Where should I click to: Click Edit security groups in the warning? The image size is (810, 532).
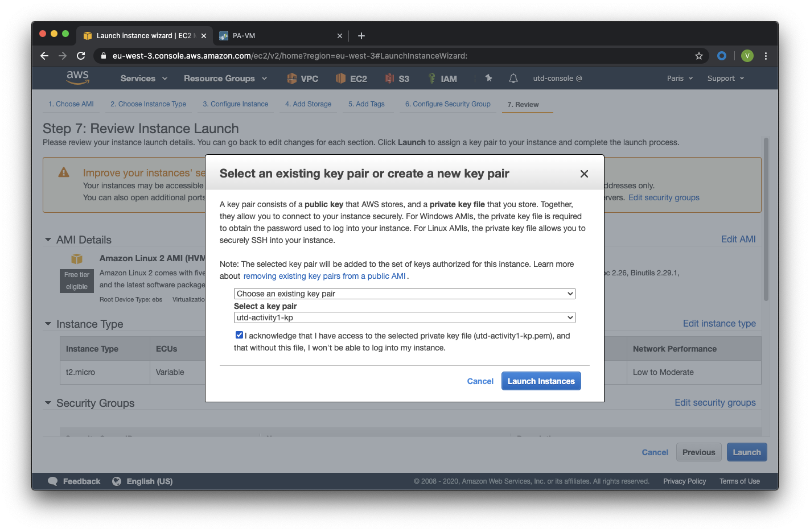click(664, 197)
